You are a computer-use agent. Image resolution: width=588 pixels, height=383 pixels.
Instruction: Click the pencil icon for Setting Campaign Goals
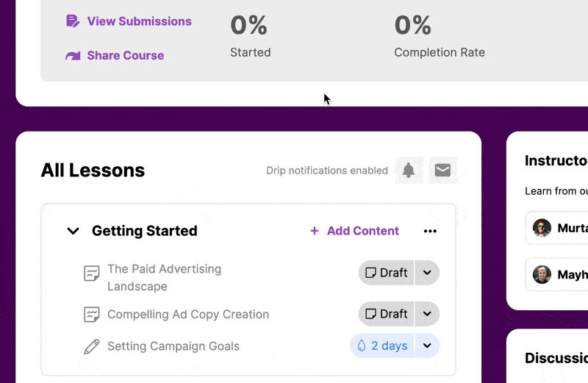click(91, 346)
